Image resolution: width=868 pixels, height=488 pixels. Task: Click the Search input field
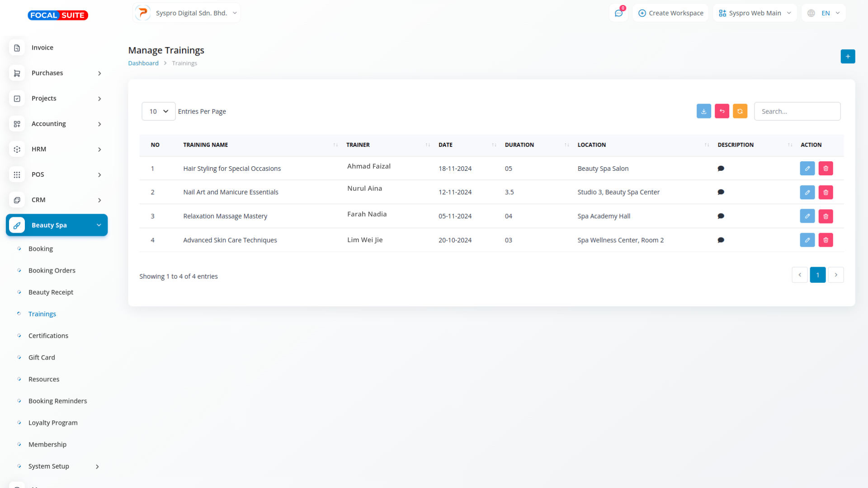[797, 111]
